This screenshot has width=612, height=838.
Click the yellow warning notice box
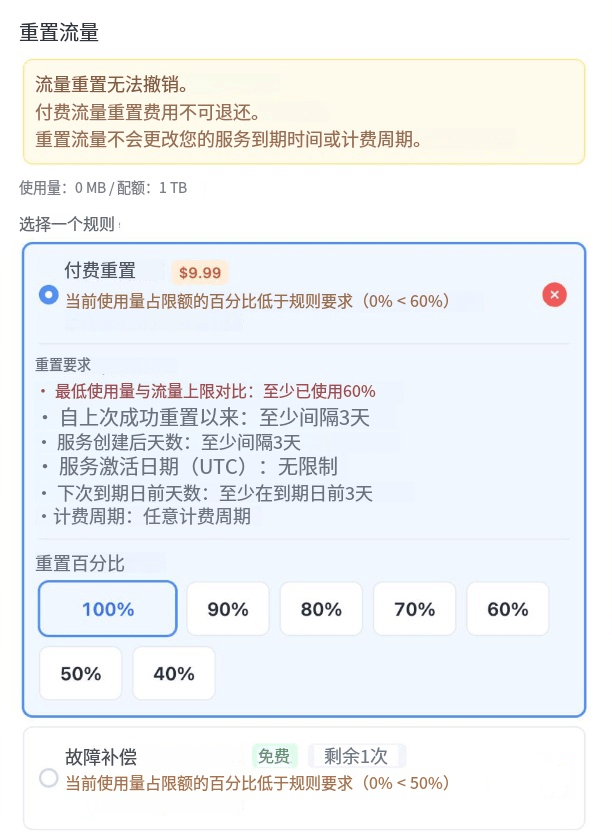coord(306,111)
